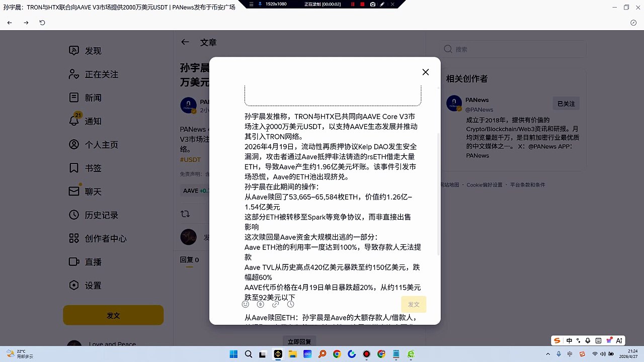Open the PANews creator name link
Viewport: 644px width, 362px height.
point(477,100)
